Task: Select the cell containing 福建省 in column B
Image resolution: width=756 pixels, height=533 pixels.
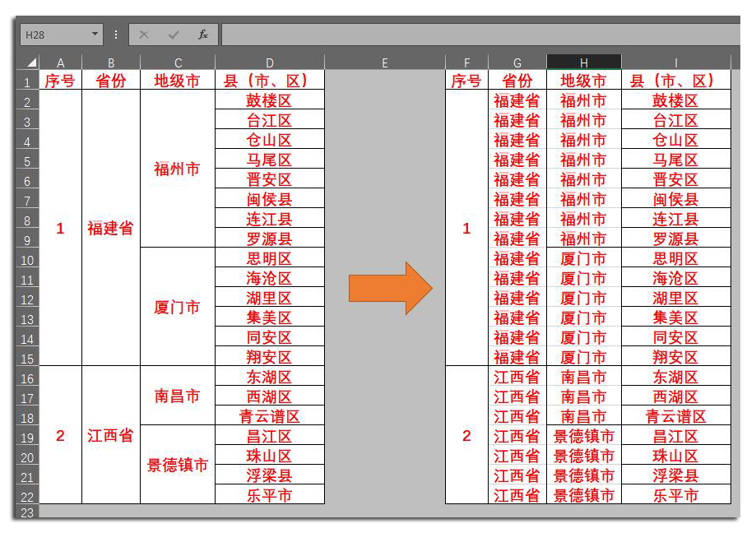Action: pyautogui.click(x=110, y=228)
